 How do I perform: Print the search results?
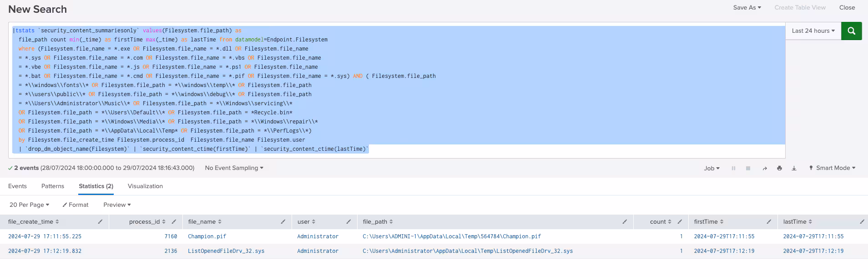(779, 169)
